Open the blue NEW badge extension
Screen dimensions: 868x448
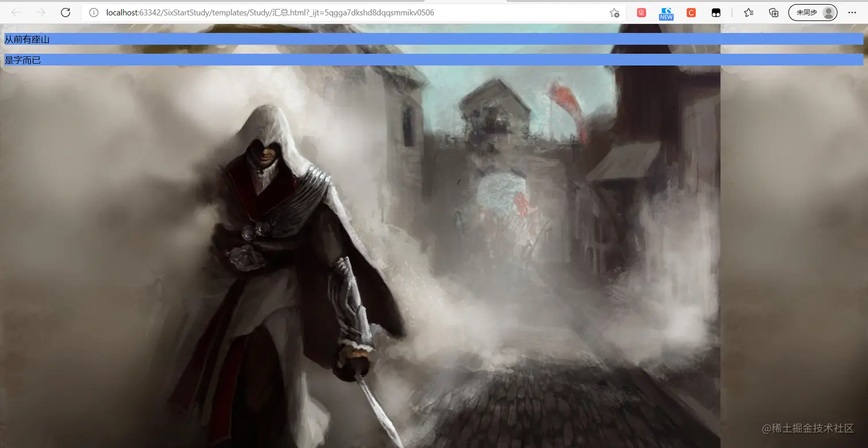tap(666, 13)
